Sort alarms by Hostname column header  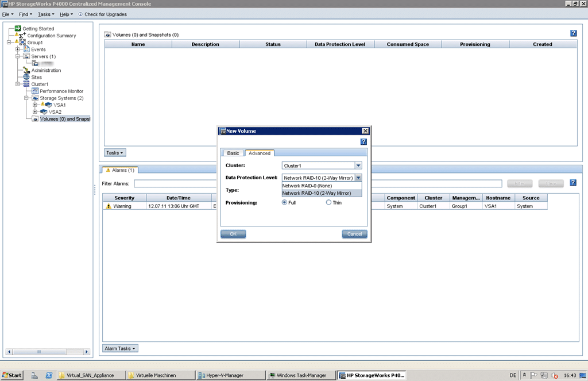click(498, 198)
